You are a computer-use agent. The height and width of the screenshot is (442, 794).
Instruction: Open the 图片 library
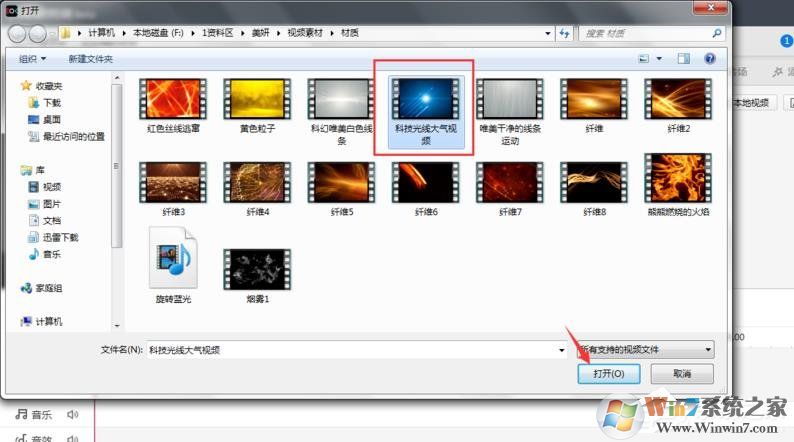pyautogui.click(x=45, y=204)
